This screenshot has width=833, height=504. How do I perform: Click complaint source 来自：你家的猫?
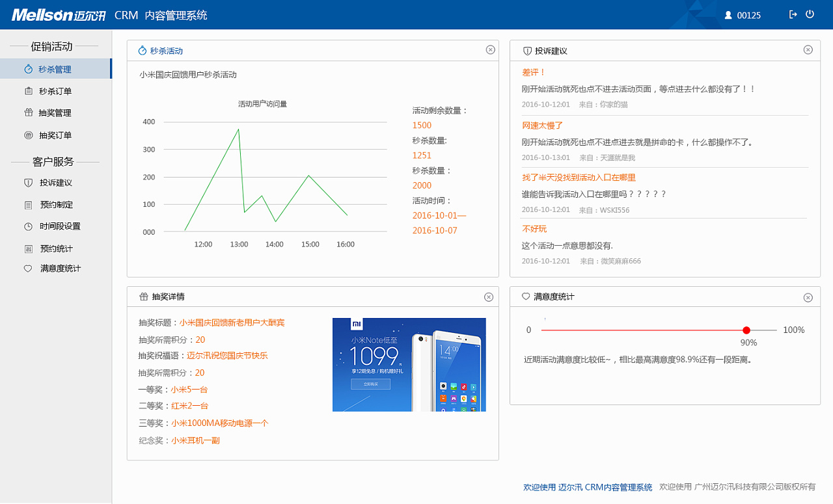(603, 105)
